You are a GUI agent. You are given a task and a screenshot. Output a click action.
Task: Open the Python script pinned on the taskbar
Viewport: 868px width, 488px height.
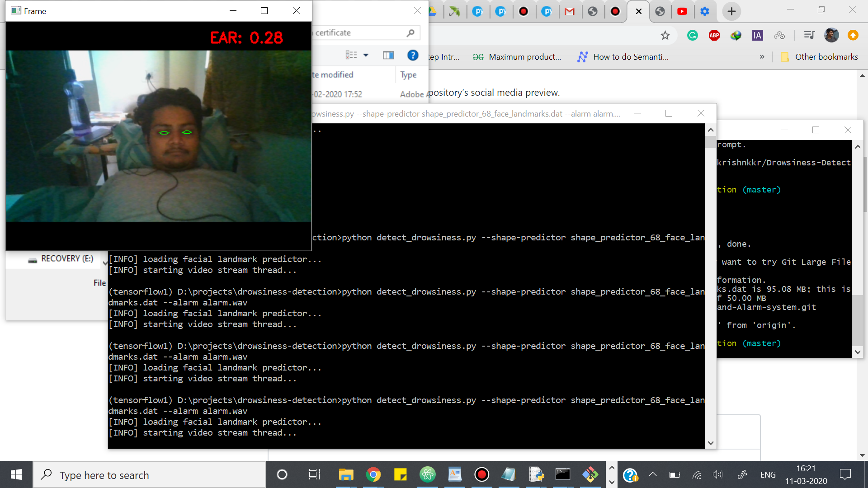pyautogui.click(x=536, y=475)
